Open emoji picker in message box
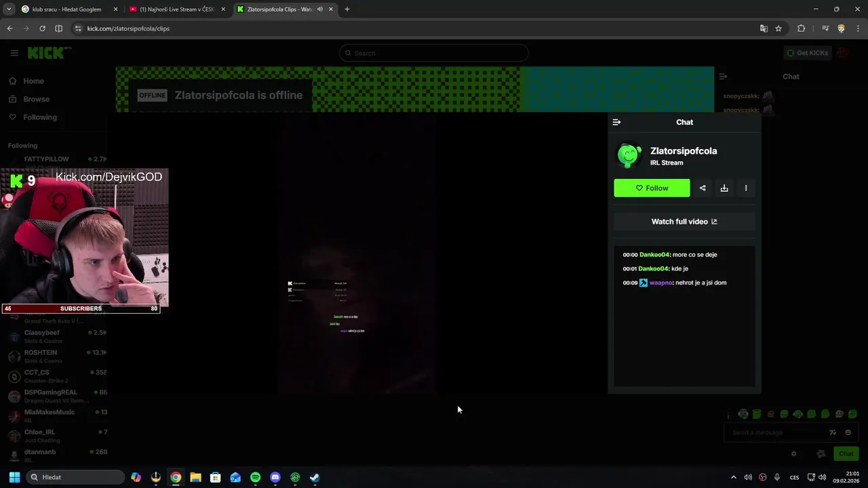 [x=848, y=432]
